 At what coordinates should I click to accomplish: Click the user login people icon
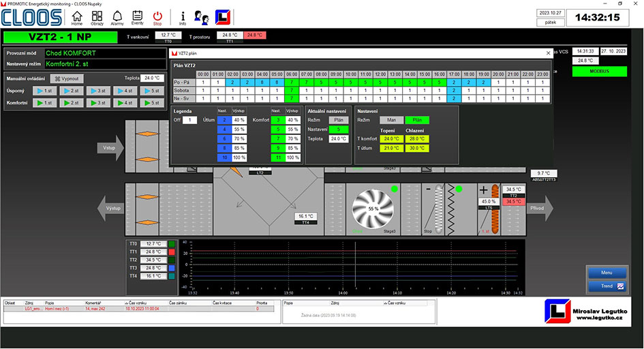(202, 17)
